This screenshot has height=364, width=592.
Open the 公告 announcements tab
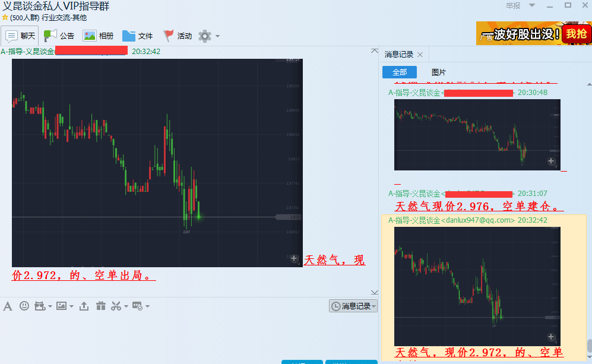(x=59, y=36)
